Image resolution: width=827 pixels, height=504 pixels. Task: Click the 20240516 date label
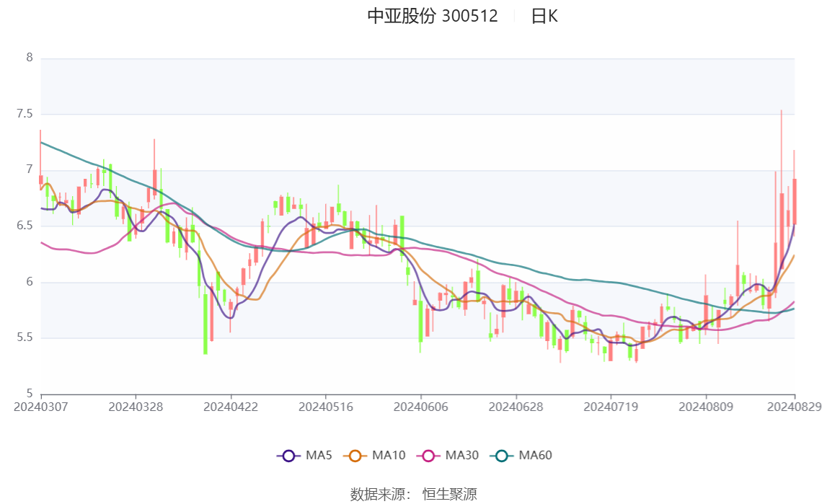pyautogui.click(x=325, y=407)
